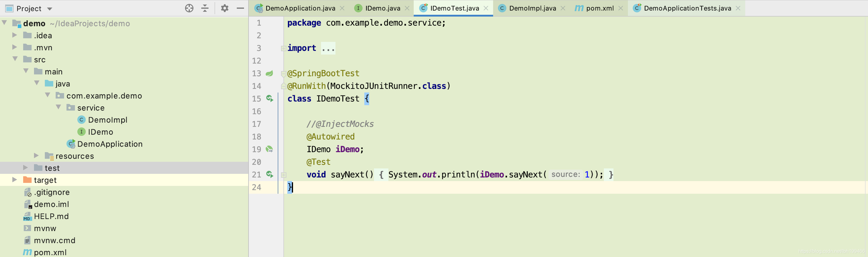Viewport: 868px width, 257px height.
Task: Expand the .mvn folder
Action: [x=14, y=47]
